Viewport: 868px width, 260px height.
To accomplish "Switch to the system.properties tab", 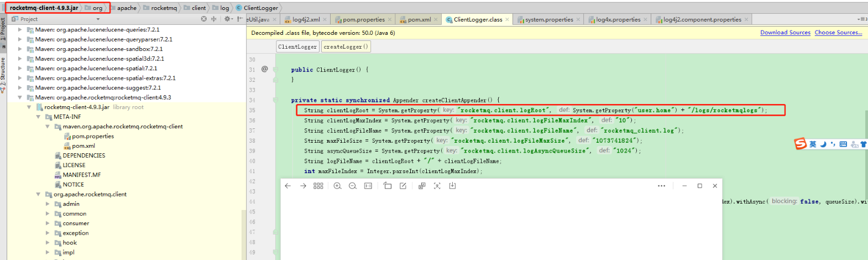I will (x=548, y=19).
